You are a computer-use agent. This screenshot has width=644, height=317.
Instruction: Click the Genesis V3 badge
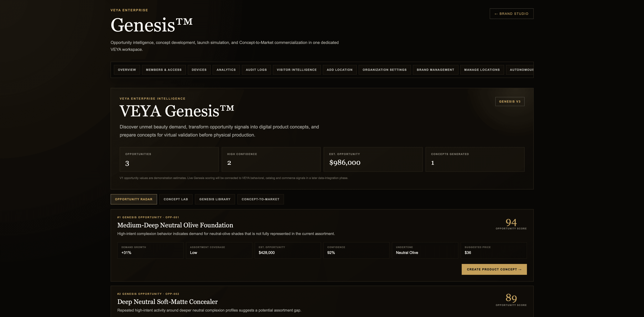pyautogui.click(x=510, y=102)
